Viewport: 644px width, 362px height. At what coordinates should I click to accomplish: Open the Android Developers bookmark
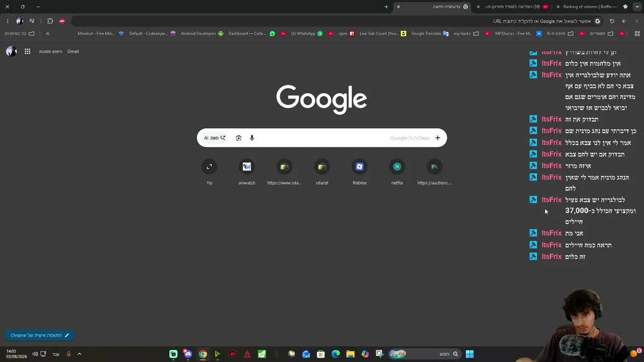point(202,34)
